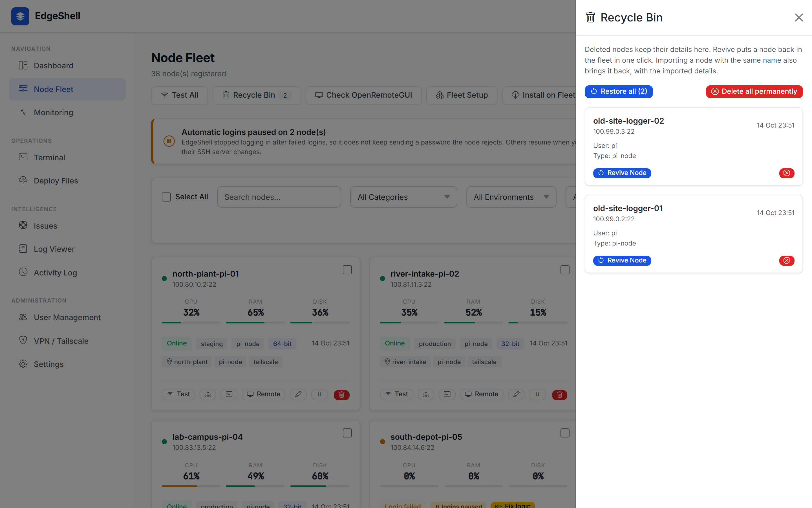Check the lab-campus-pi-04 node checkbox
Image resolution: width=812 pixels, height=508 pixels.
click(x=347, y=433)
